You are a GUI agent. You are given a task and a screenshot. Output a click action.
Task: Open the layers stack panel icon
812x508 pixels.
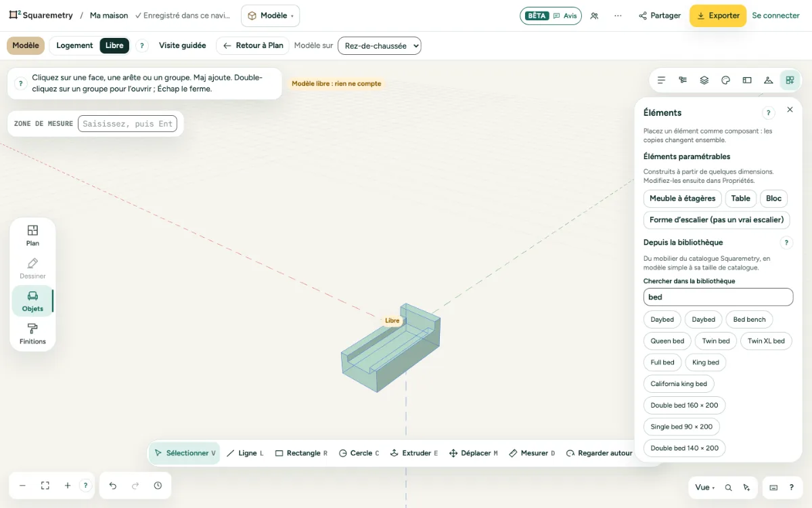tap(704, 80)
